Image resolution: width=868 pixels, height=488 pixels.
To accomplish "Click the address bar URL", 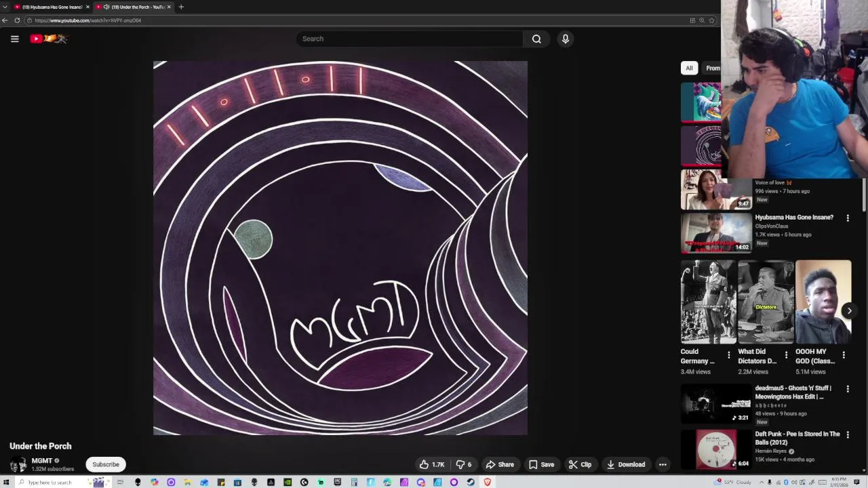I will point(88,20).
